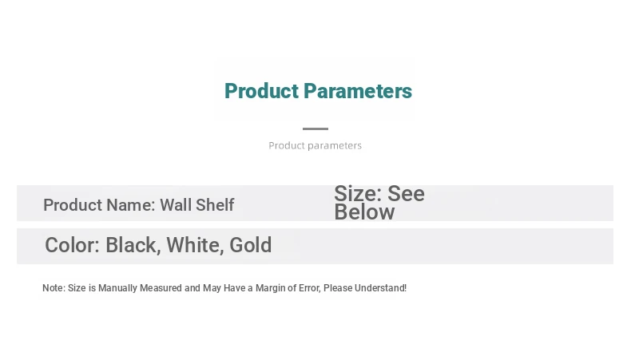Viewport: 631px width, 364px height.
Task: Click the word See in size field
Action: tap(406, 193)
